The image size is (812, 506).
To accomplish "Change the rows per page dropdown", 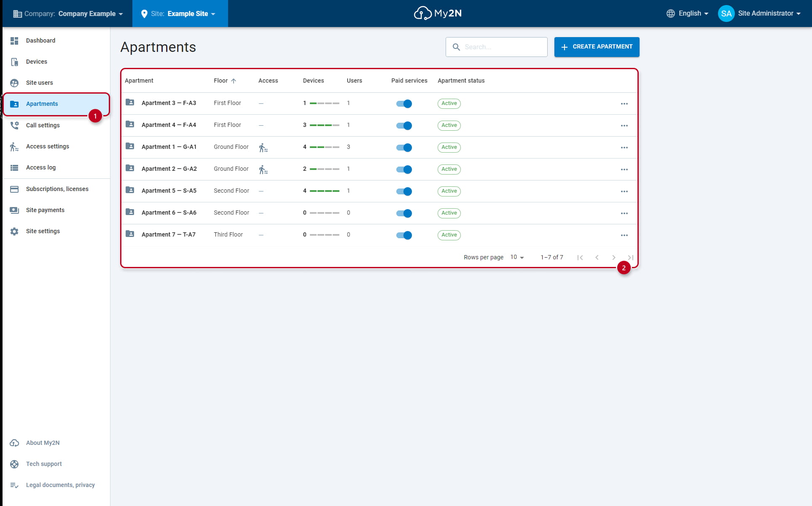I will pyautogui.click(x=517, y=257).
